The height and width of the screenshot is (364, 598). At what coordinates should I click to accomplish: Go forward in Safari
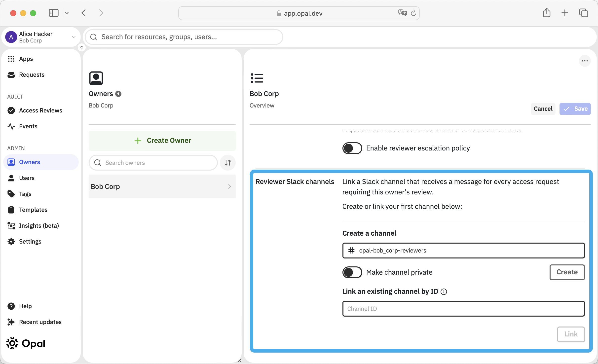point(101,13)
